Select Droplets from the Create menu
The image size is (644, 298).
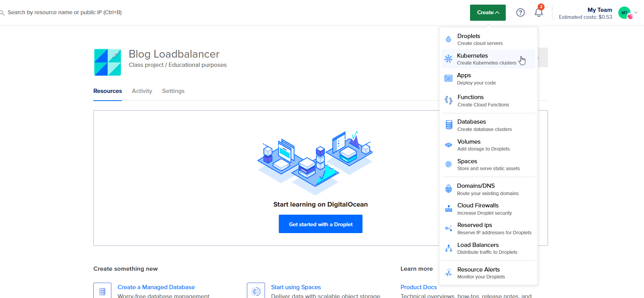tap(488, 39)
